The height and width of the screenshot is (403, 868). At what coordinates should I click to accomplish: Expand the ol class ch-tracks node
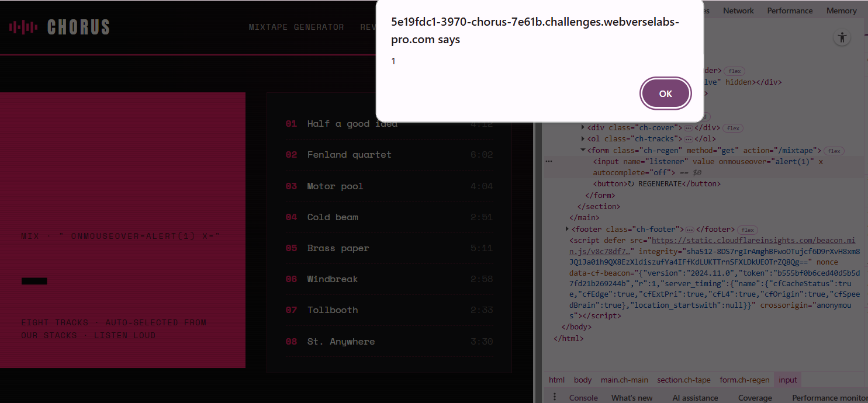click(583, 139)
